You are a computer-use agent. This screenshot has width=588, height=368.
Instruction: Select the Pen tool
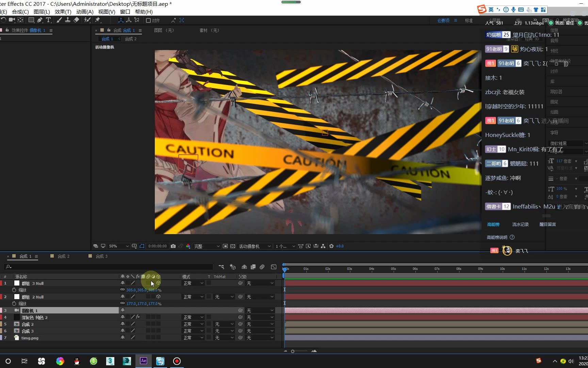point(40,20)
